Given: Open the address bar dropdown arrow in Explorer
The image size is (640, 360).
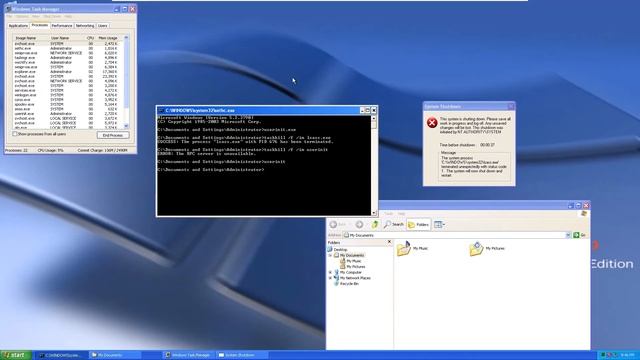Looking at the screenshot, I should [x=568, y=235].
